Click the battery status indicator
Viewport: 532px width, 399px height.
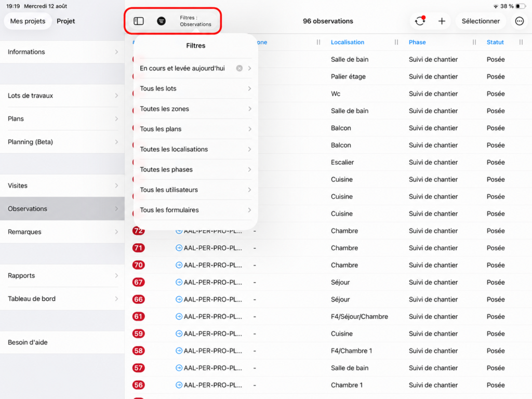point(520,6)
